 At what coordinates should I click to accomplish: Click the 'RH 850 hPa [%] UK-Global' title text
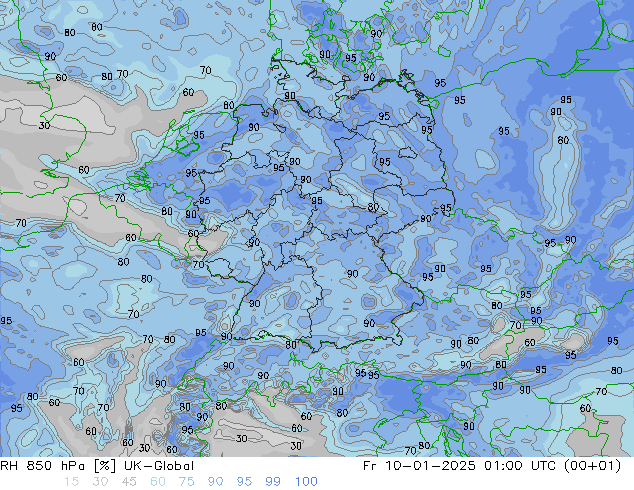[x=97, y=466]
